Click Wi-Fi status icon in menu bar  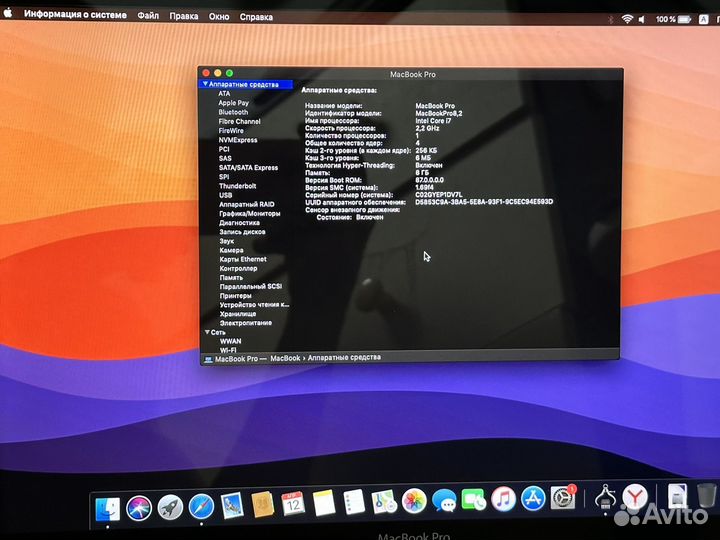point(627,19)
